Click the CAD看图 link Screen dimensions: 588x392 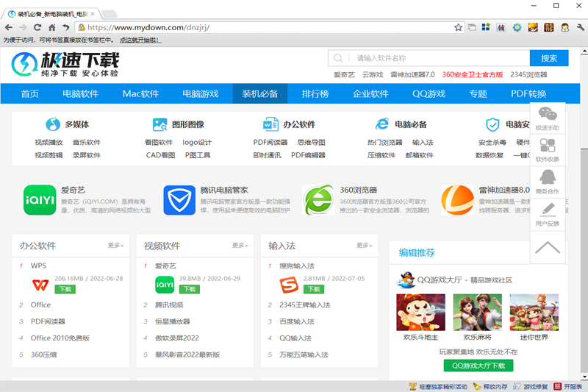[x=160, y=155]
